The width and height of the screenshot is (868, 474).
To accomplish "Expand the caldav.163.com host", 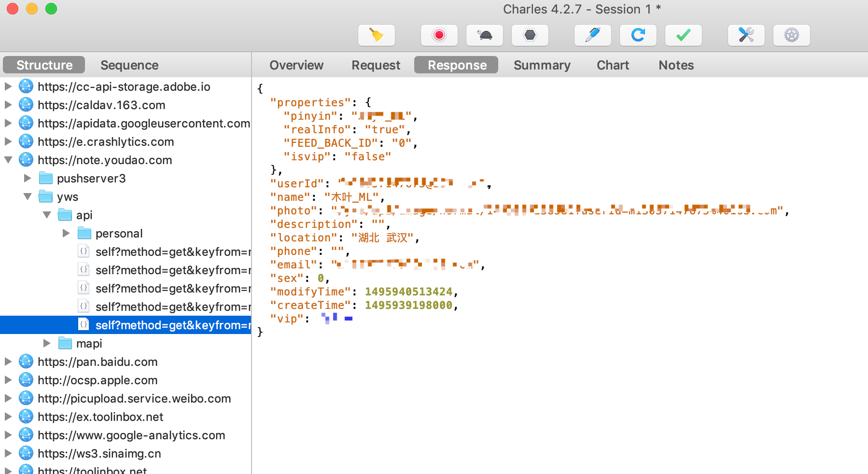I will coord(8,105).
